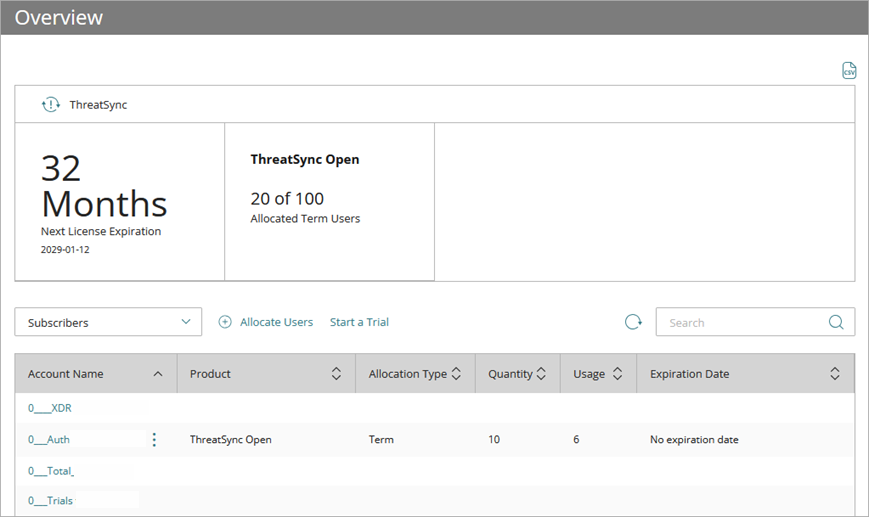Click the plus icon beside Allocate Users
The image size is (869, 517).
pos(225,322)
